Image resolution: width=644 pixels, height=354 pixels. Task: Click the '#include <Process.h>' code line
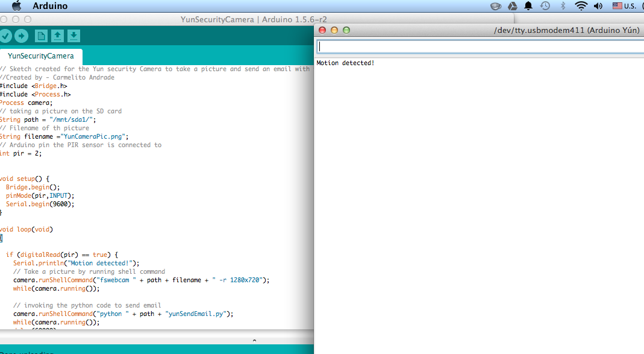tap(36, 95)
